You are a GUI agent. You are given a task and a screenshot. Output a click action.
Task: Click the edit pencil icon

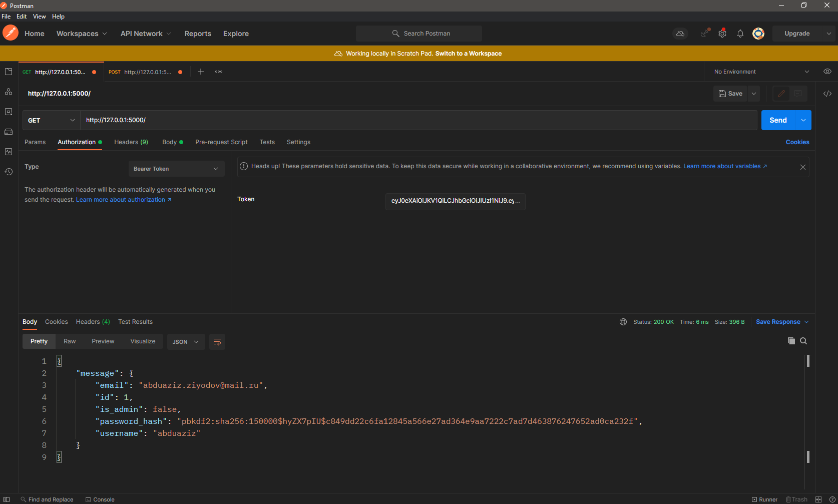click(x=781, y=94)
